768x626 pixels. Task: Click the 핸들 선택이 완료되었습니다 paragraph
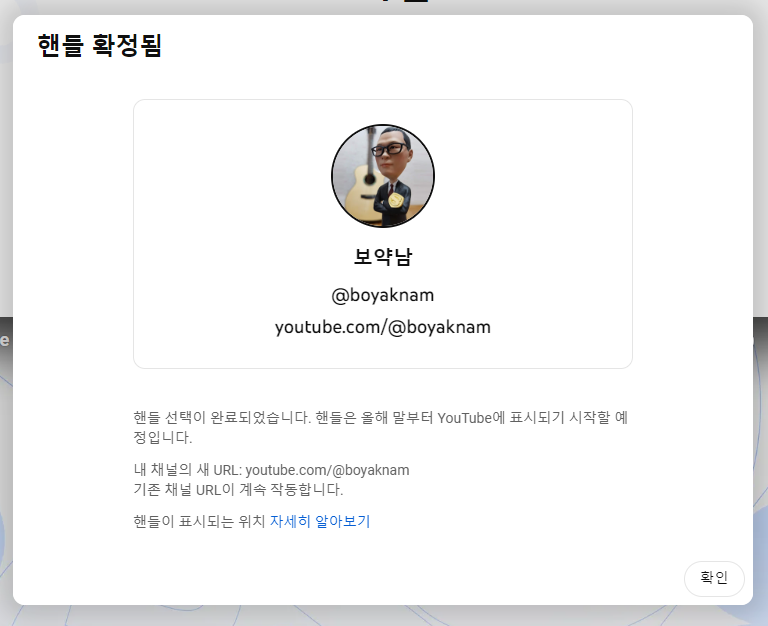381,427
